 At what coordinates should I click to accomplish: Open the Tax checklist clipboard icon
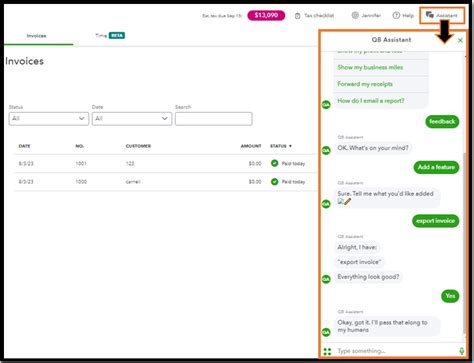click(x=297, y=16)
